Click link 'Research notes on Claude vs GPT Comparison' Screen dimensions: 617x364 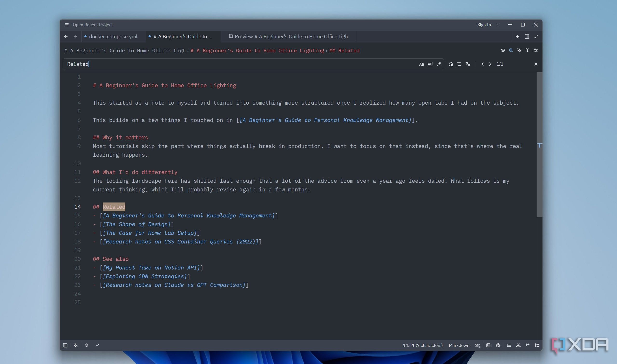pyautogui.click(x=174, y=285)
